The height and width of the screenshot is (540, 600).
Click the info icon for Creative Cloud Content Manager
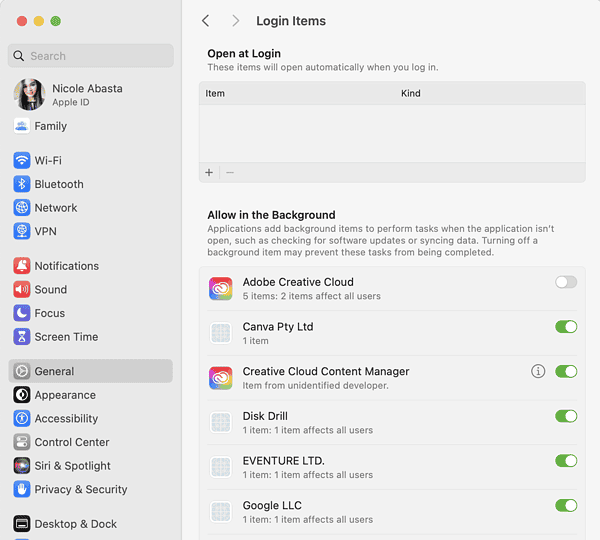pos(538,371)
